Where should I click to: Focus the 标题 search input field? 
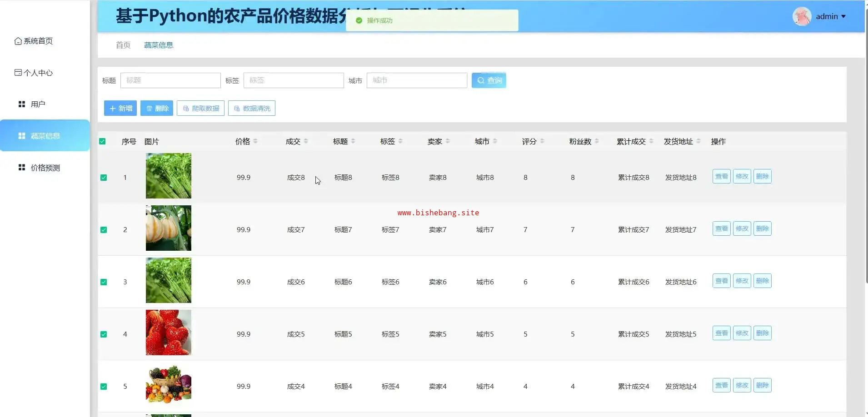170,80
